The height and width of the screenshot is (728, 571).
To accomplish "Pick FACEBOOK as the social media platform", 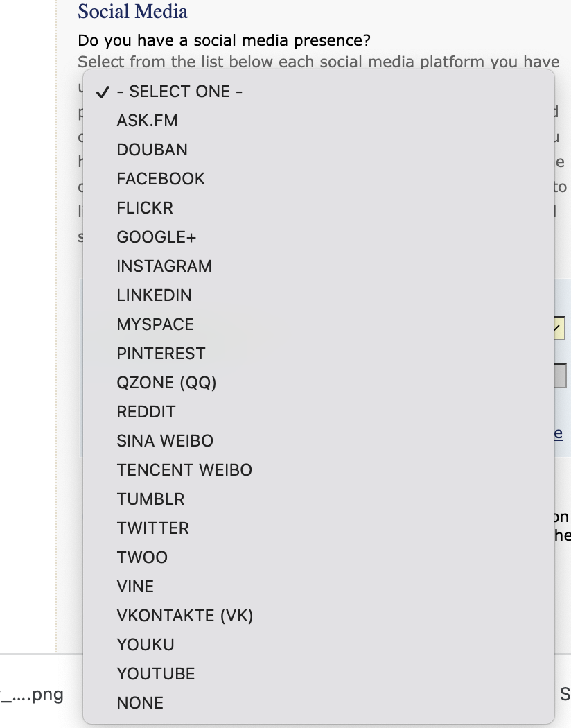I will pyautogui.click(x=161, y=179).
